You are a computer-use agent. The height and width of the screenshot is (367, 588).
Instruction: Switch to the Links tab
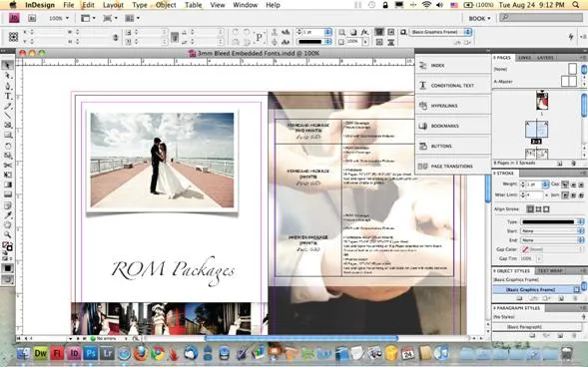tap(524, 58)
